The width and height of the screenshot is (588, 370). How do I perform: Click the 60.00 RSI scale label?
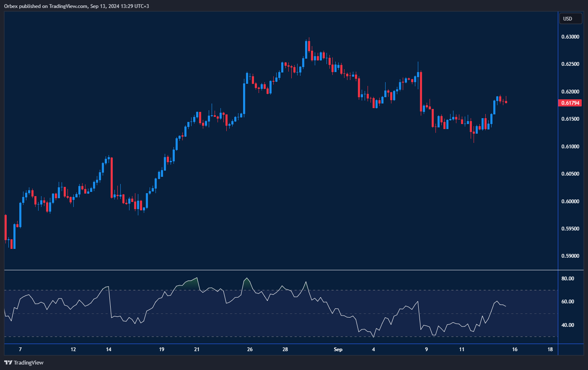click(x=567, y=302)
